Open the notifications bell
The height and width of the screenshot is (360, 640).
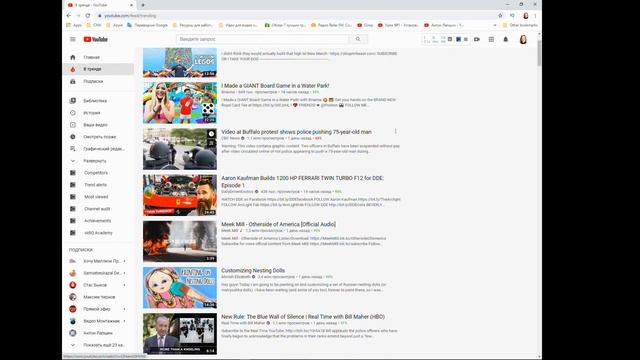pyautogui.click(x=506, y=39)
